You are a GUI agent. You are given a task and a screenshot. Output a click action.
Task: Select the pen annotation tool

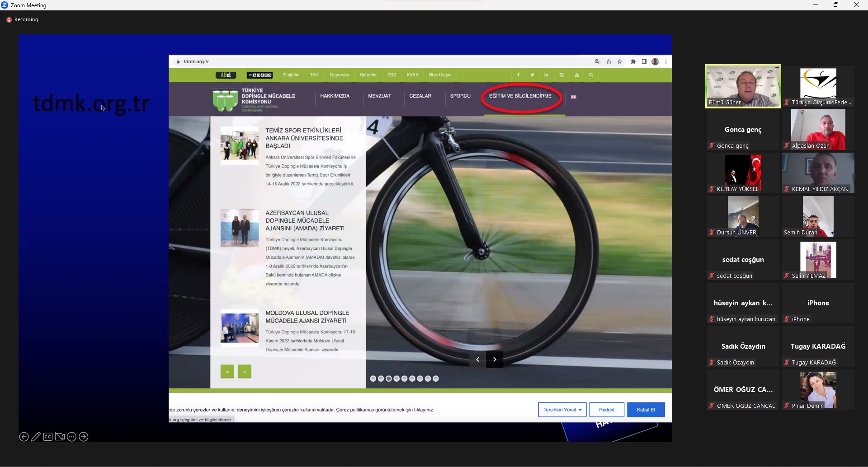tap(36, 437)
